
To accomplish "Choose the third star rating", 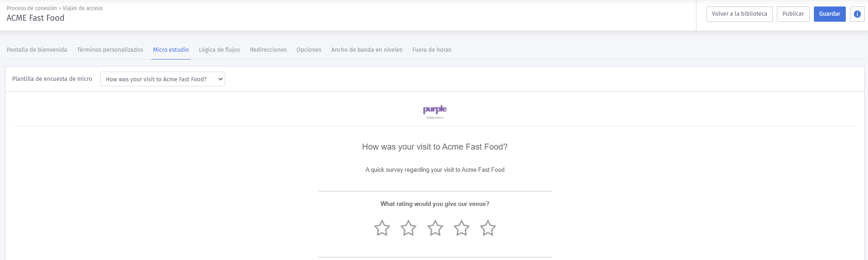I will point(435,228).
